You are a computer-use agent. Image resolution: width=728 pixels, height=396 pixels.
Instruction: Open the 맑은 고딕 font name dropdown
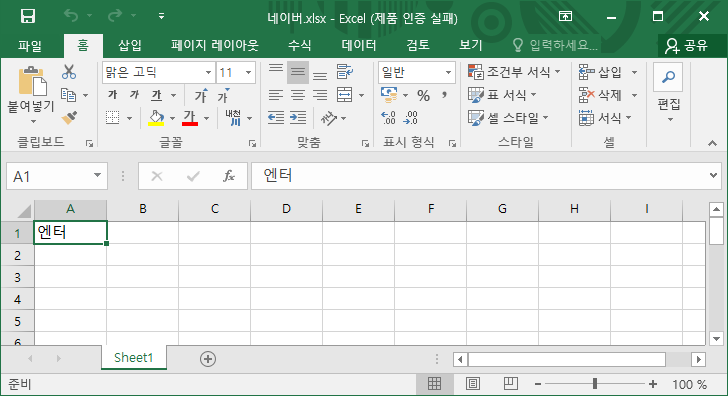(208, 72)
